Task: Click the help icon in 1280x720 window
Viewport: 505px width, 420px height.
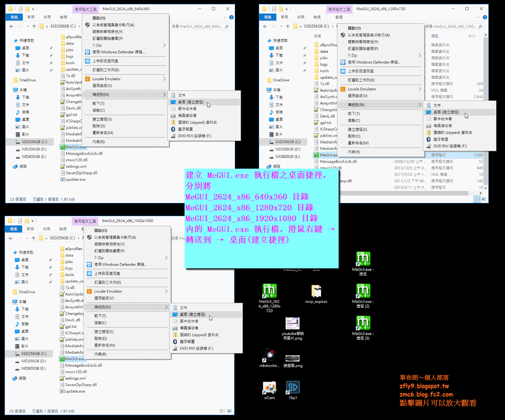Action: pyautogui.click(x=485, y=17)
